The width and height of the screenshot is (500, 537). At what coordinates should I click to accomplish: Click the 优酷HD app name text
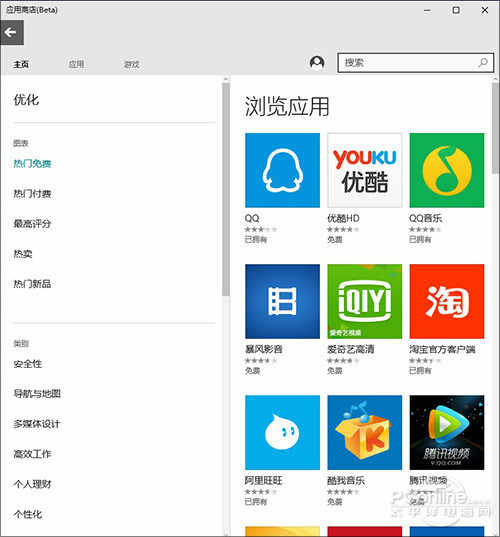(x=343, y=218)
